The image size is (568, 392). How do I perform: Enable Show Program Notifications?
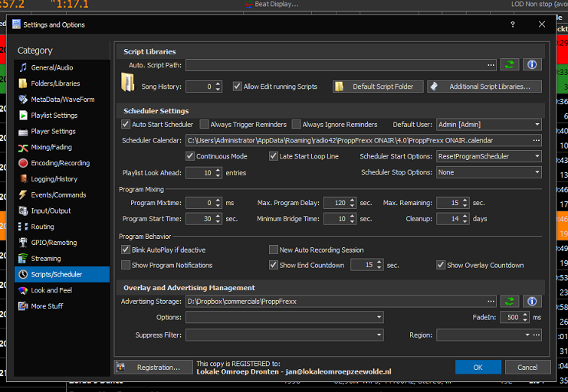[x=126, y=265]
